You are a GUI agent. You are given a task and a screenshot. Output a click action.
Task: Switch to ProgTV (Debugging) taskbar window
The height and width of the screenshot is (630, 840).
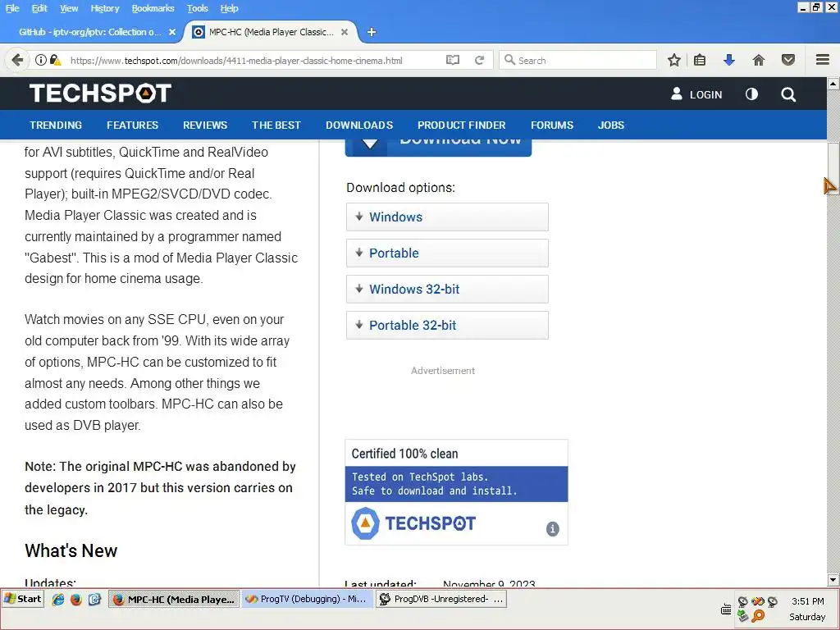[x=307, y=599]
